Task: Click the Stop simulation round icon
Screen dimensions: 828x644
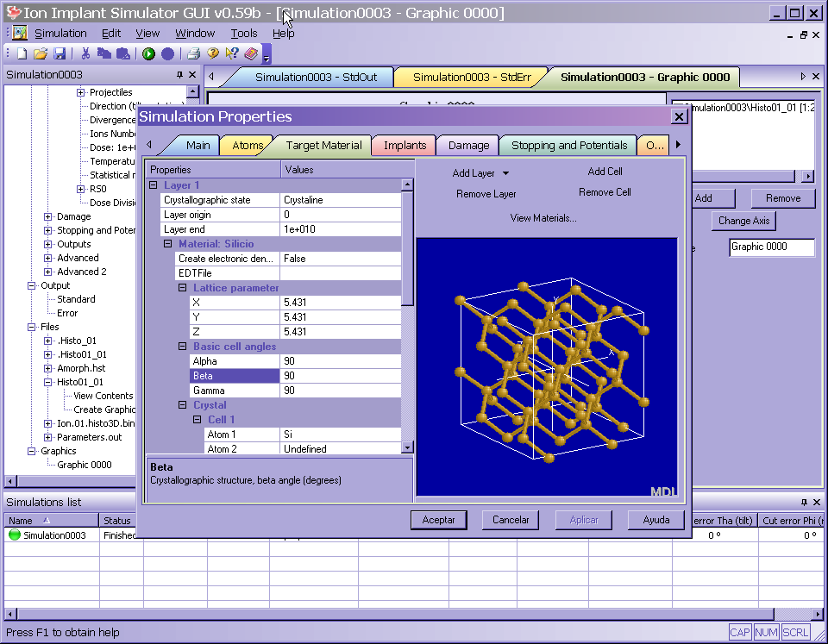Action: 167,53
